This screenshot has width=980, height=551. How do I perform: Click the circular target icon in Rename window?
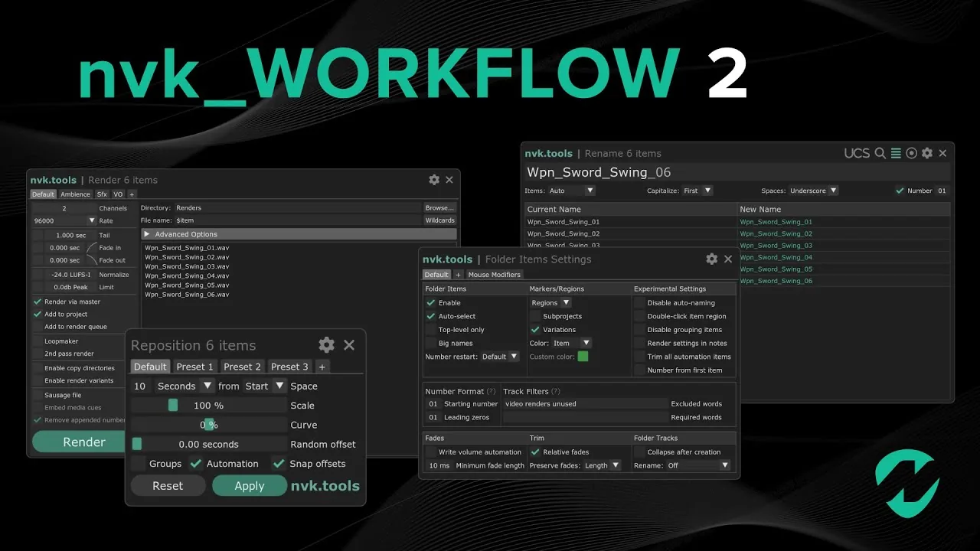[x=911, y=153]
